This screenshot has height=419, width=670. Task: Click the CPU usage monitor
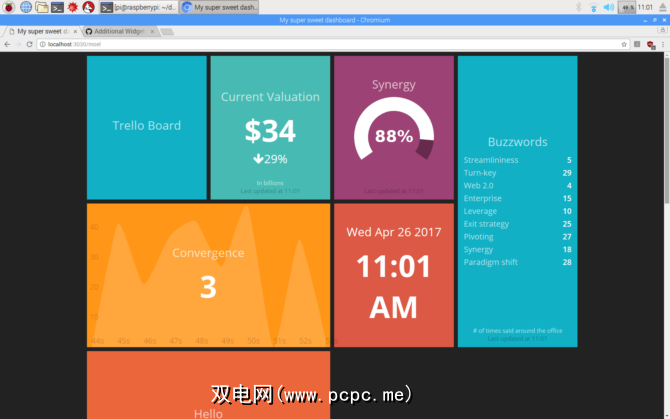tap(626, 7)
